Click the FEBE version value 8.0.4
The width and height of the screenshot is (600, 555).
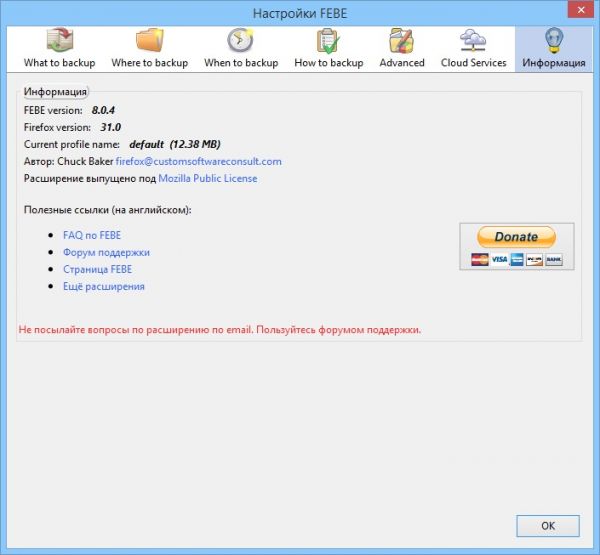coord(103,110)
